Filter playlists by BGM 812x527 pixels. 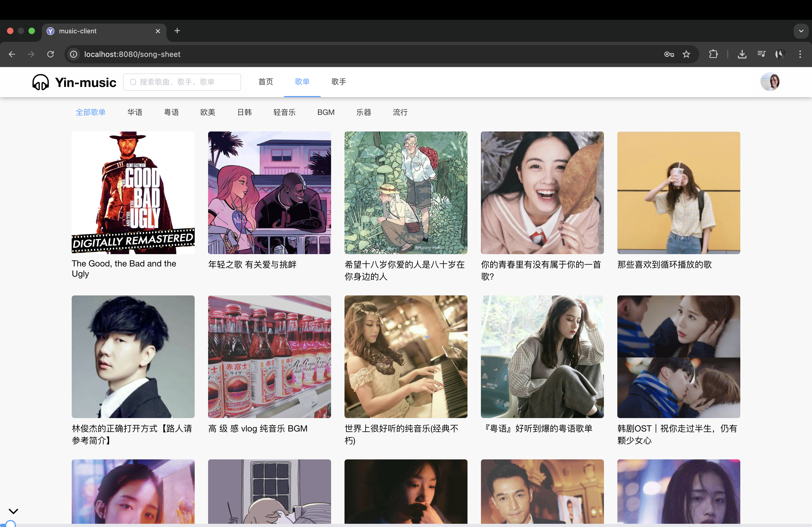[326, 112]
